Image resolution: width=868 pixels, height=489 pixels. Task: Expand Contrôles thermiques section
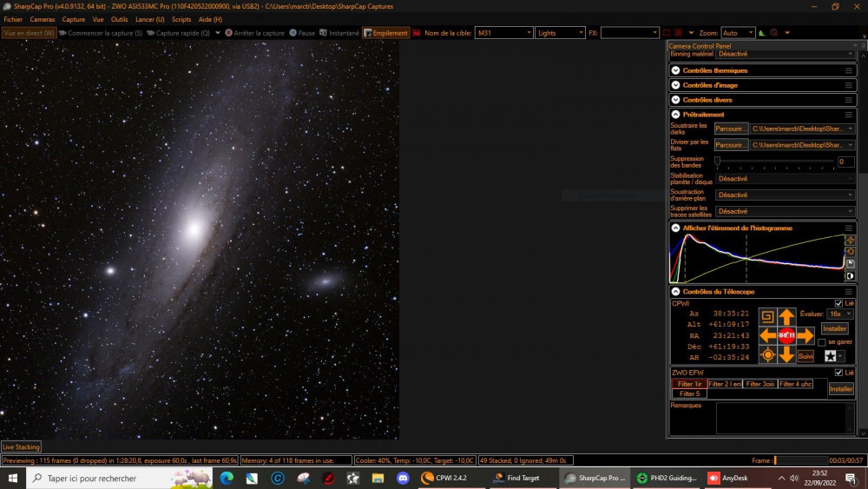click(x=676, y=71)
